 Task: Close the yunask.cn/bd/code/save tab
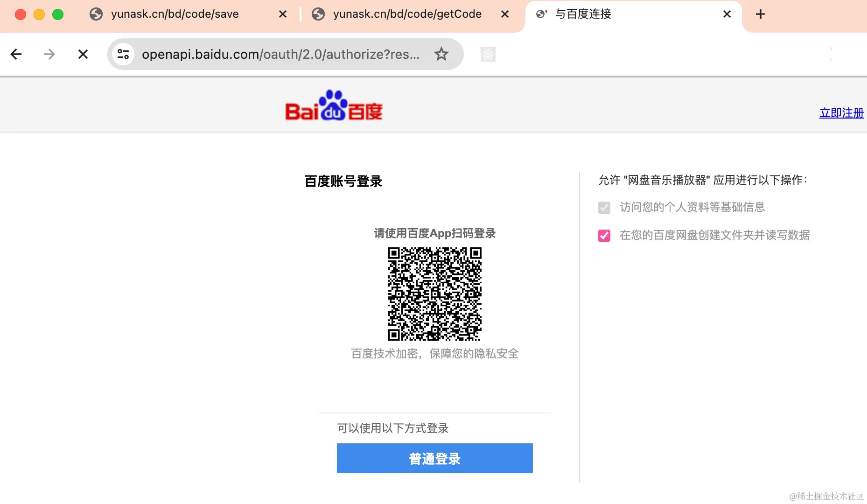[282, 14]
